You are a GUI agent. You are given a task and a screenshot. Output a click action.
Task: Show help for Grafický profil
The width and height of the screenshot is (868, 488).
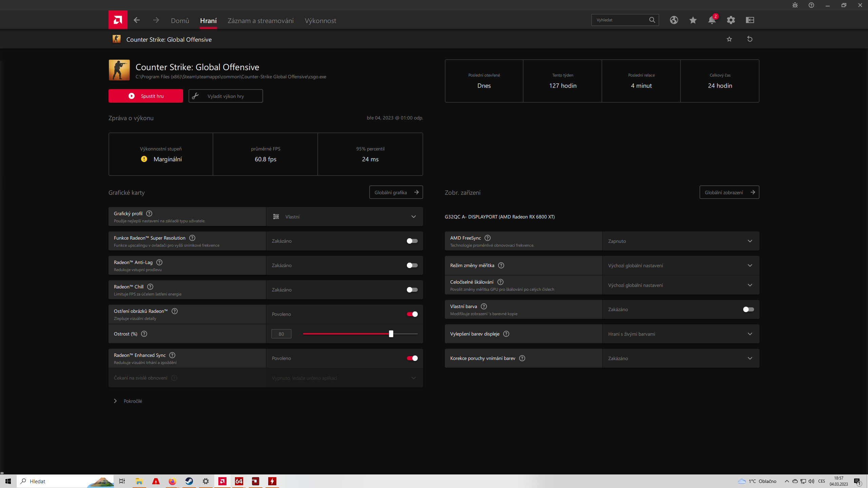(149, 213)
